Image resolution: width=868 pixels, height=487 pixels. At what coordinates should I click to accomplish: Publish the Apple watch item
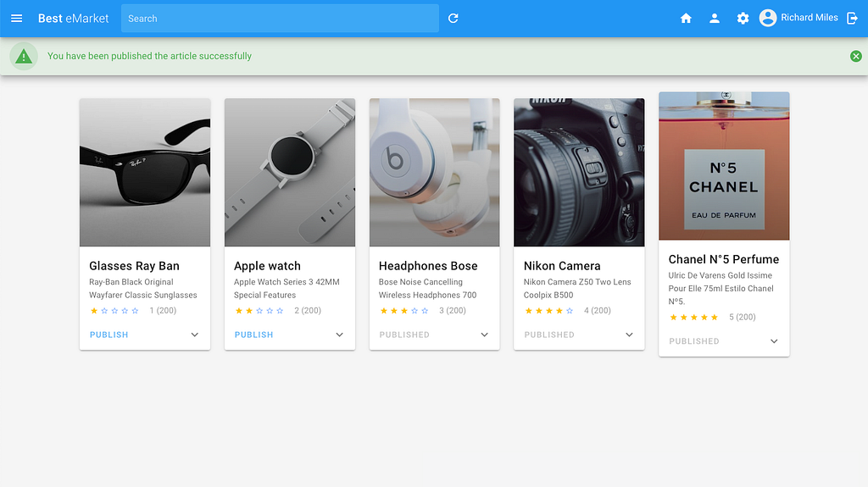253,335
